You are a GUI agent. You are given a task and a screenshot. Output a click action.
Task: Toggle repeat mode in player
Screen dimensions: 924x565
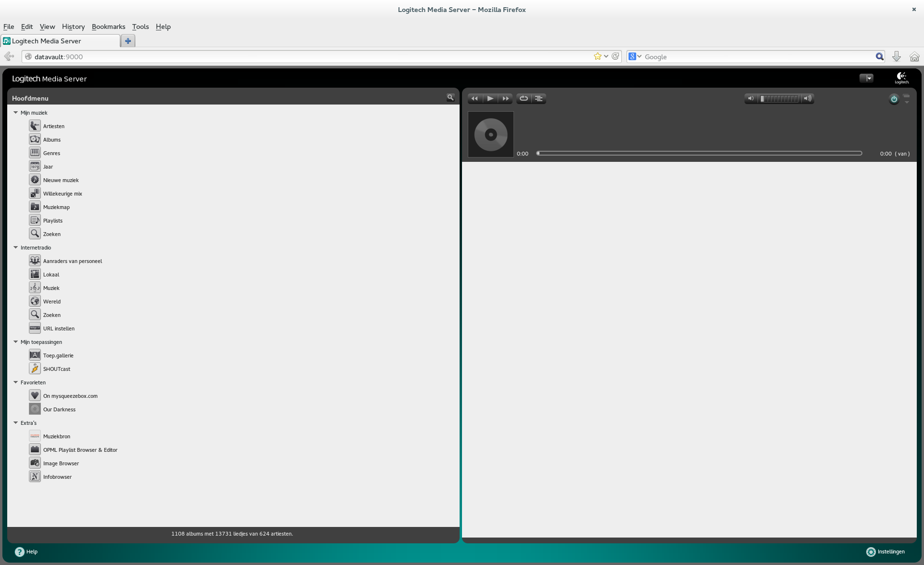point(524,98)
